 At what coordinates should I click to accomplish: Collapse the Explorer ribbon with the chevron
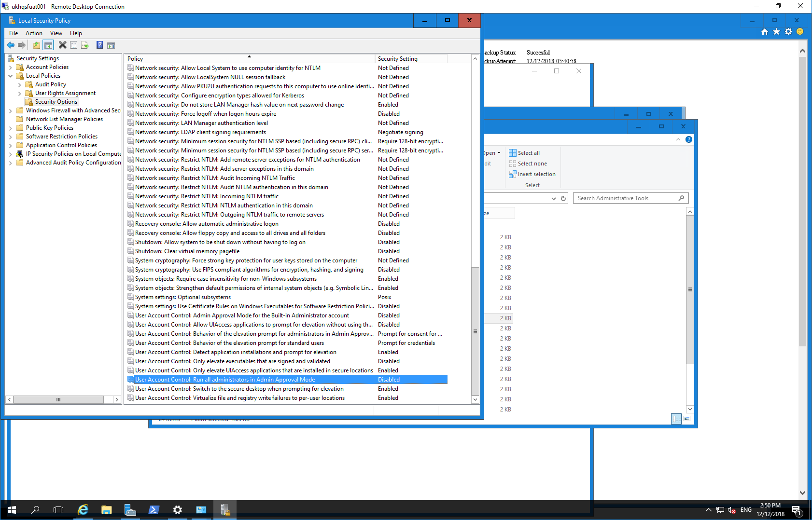pos(678,139)
